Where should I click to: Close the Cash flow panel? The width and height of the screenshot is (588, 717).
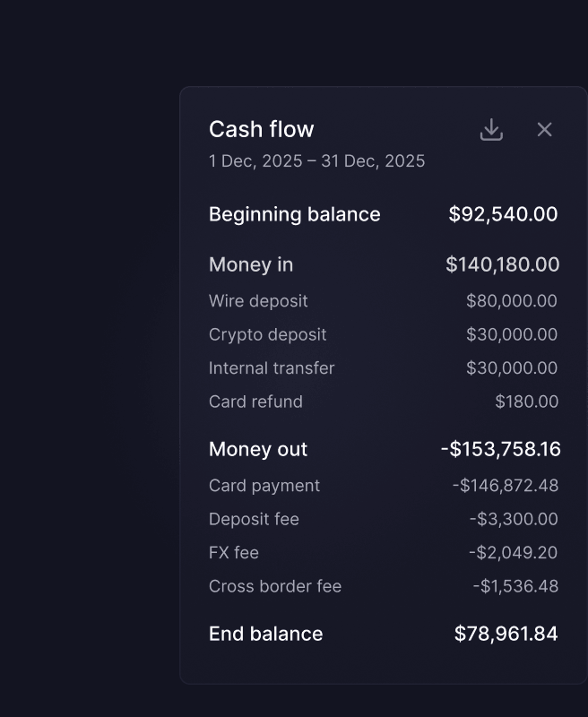[x=544, y=129]
